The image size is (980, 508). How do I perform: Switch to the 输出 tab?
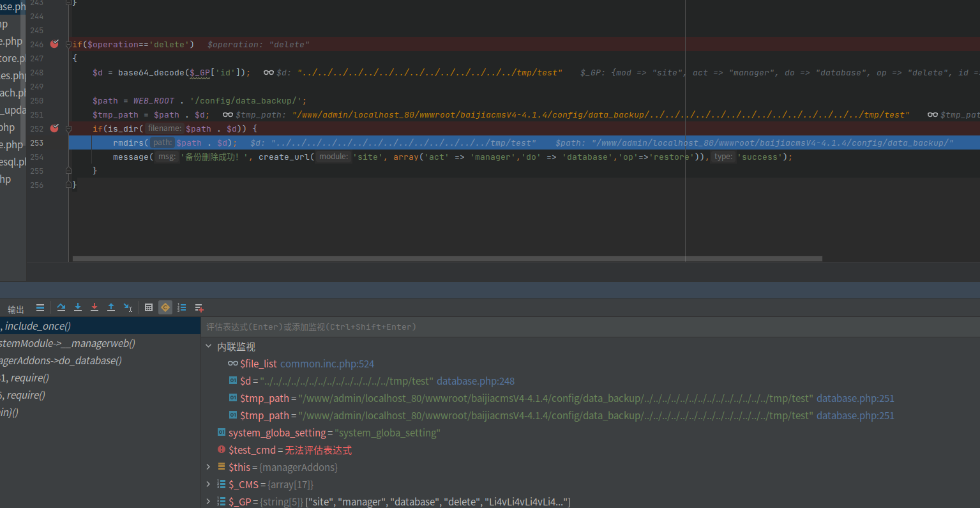16,309
